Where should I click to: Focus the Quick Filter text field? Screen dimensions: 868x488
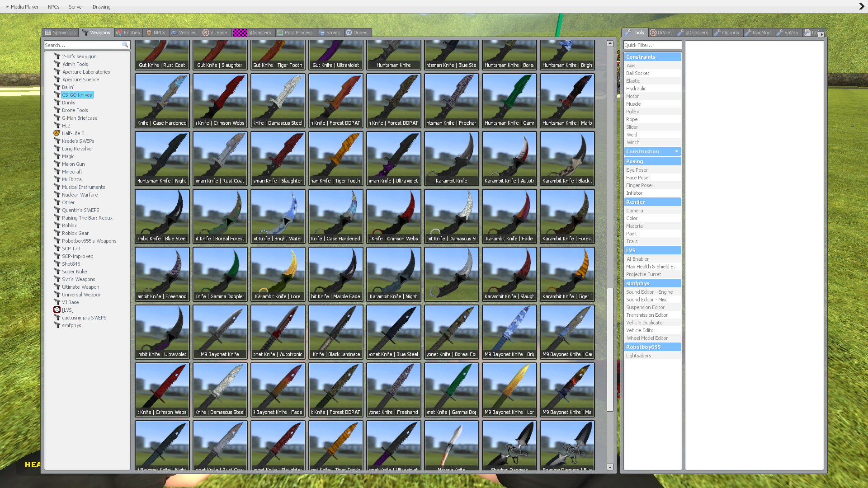(652, 45)
